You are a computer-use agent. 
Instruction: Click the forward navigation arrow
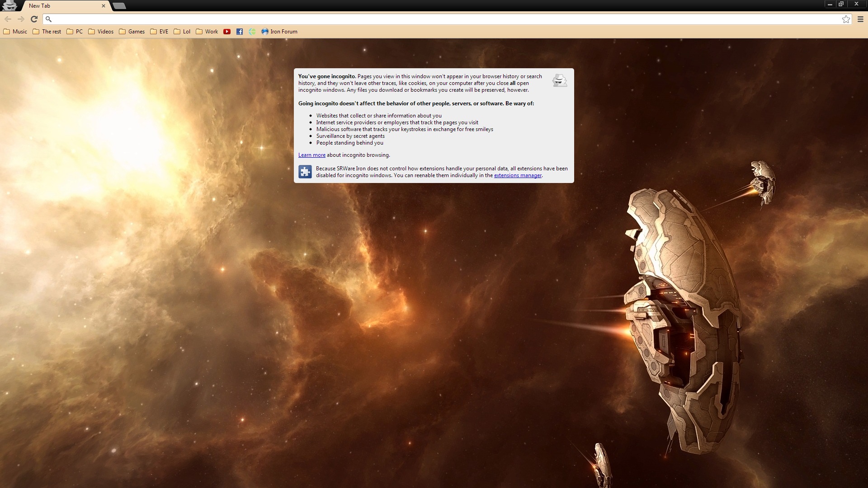[x=21, y=19]
